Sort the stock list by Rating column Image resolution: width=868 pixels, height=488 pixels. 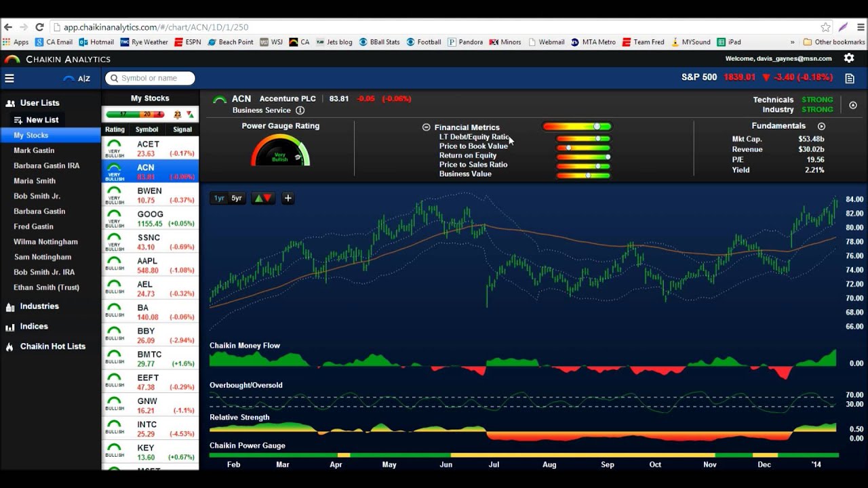tap(115, 129)
